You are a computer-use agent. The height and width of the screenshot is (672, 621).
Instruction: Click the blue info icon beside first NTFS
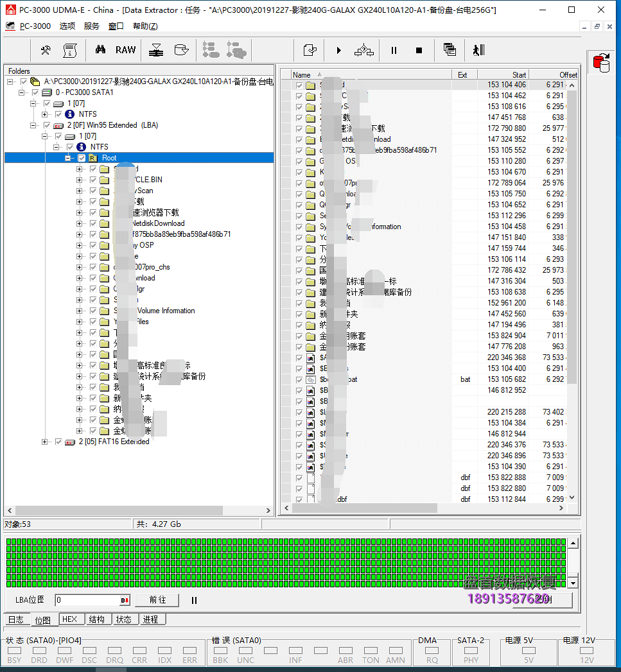(69, 114)
